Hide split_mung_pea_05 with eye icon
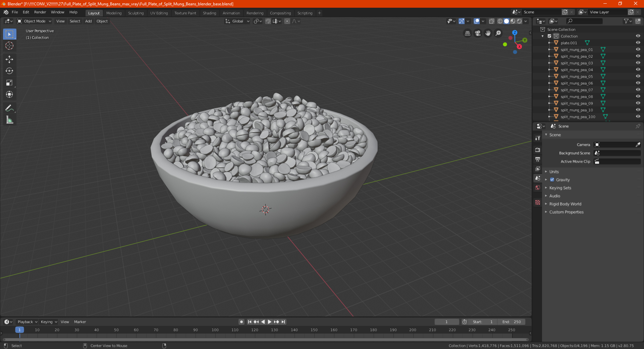Viewport: 644px width, 349px height. (x=638, y=76)
